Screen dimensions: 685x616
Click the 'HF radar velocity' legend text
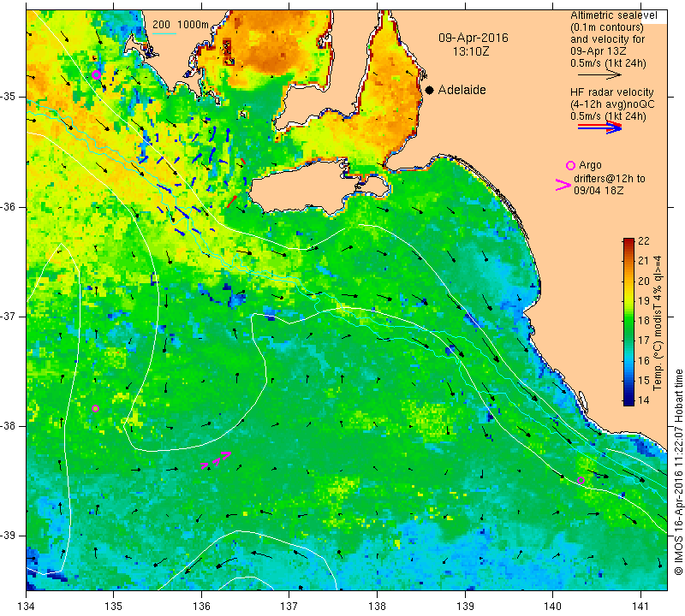pos(611,92)
